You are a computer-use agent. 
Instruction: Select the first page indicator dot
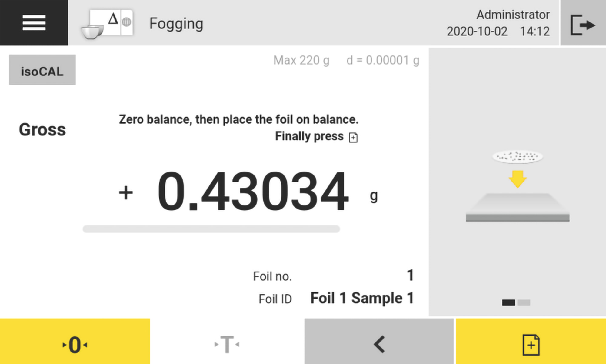(x=508, y=302)
